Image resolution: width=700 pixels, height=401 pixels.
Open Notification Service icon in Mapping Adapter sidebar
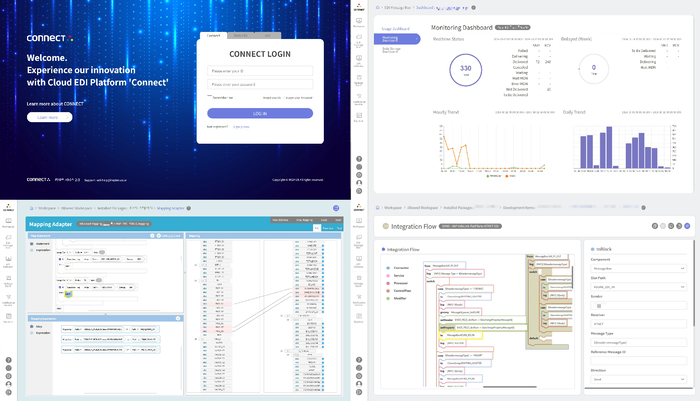pos(8,299)
